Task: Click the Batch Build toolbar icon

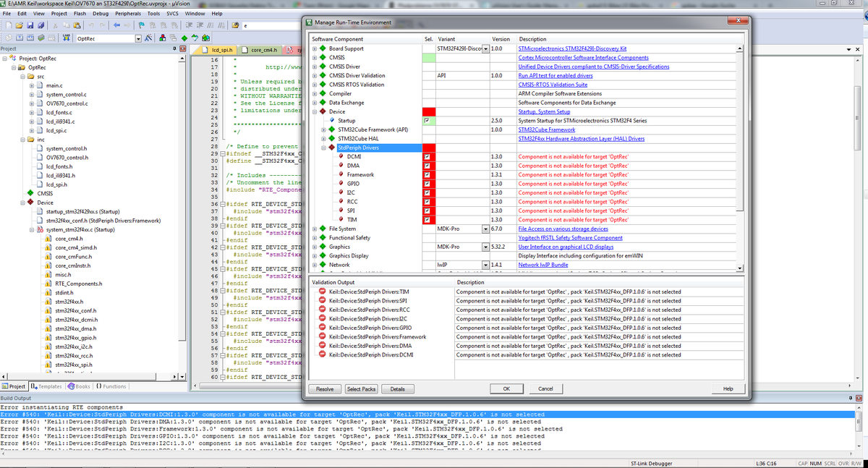Action: point(41,38)
